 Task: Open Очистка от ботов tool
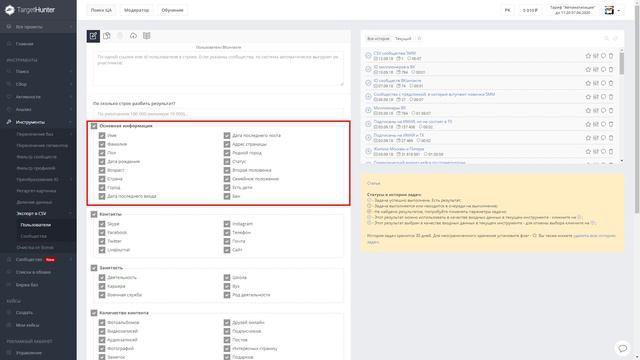click(x=35, y=248)
